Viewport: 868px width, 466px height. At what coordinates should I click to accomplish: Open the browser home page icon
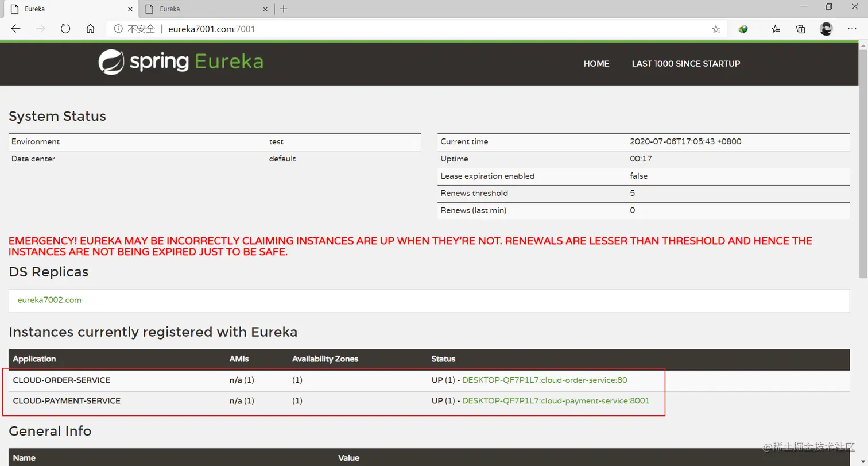[90, 29]
